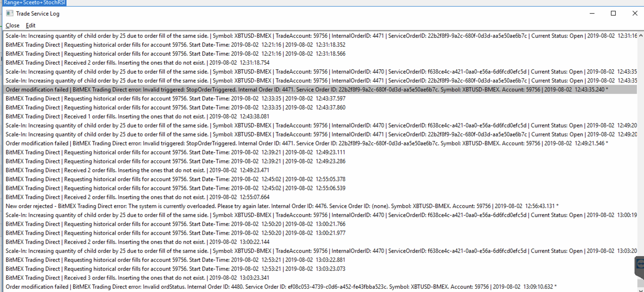
Task: Minimize the Trade Service Log window
Action: 592,13
